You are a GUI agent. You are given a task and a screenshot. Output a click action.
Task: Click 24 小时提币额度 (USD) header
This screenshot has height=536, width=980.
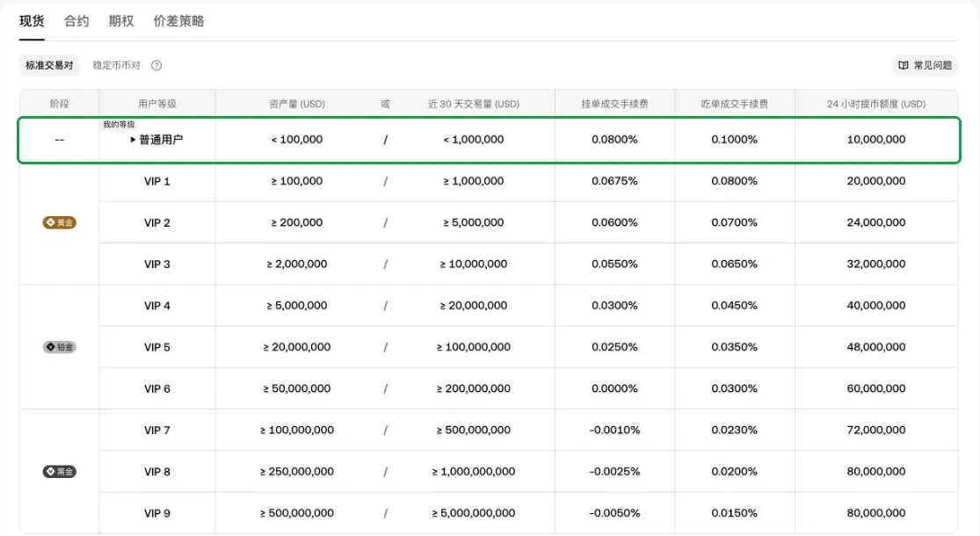tap(876, 104)
